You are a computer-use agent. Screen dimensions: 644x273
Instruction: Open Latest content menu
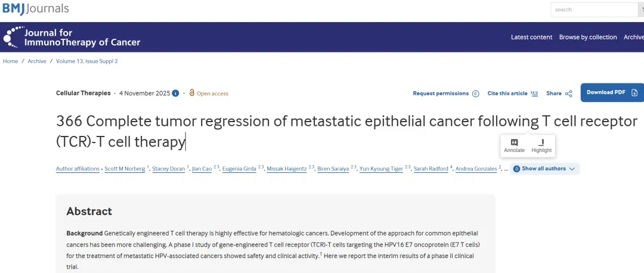click(x=531, y=37)
